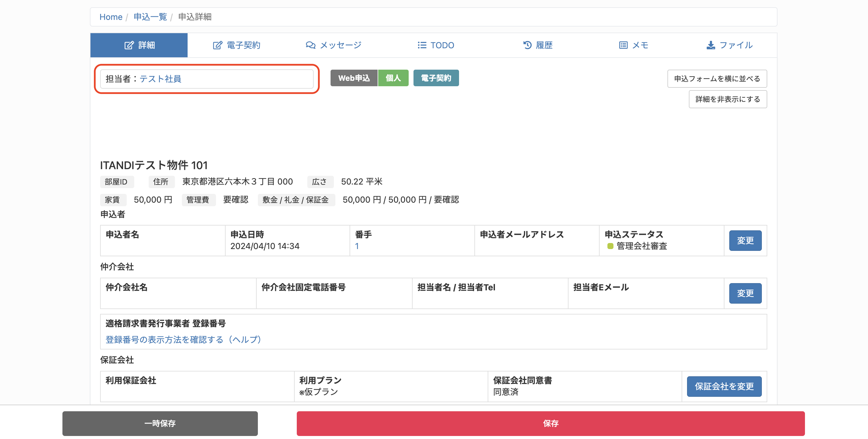The height and width of the screenshot is (439, 868).
Task: Click 申込日時 value 2024/04/10 14:34
Action: pos(265,246)
